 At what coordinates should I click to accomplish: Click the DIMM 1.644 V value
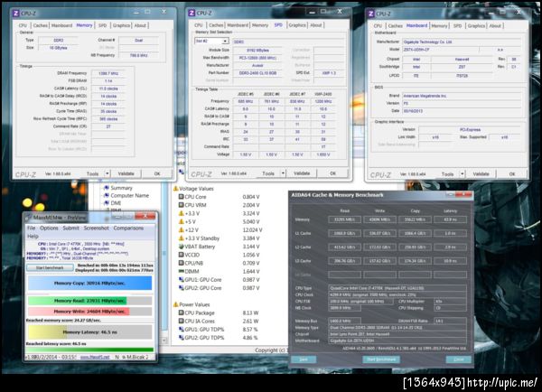[x=251, y=271]
